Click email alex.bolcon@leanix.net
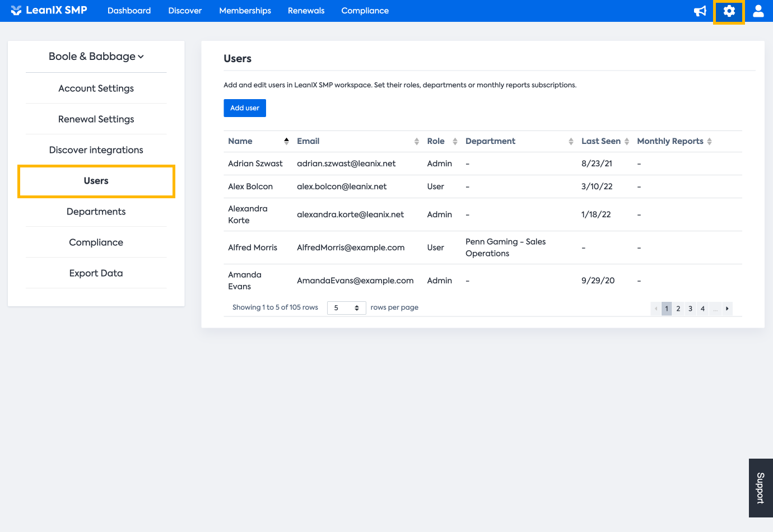773x532 pixels. click(x=342, y=186)
